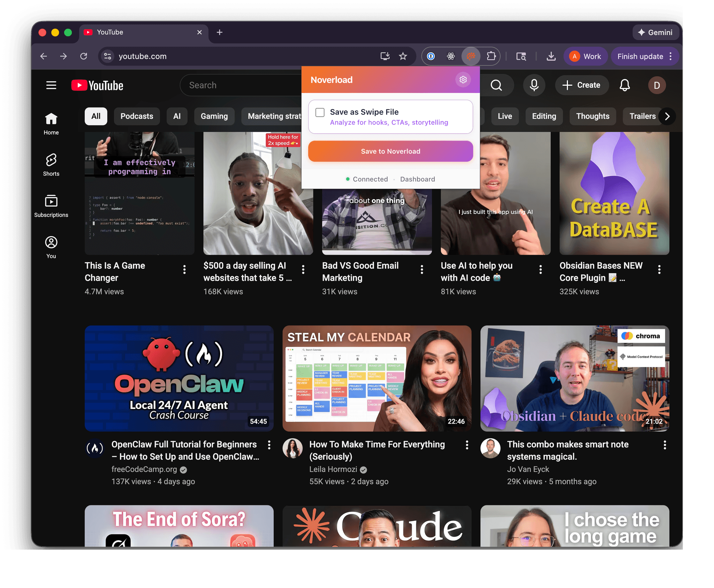Viewport: 714px width, 588px height.
Task: Open options for This Is A Game Changer
Action: [184, 269]
